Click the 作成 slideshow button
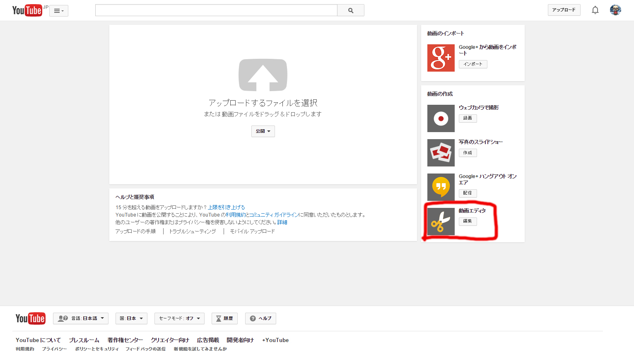 coord(468,153)
